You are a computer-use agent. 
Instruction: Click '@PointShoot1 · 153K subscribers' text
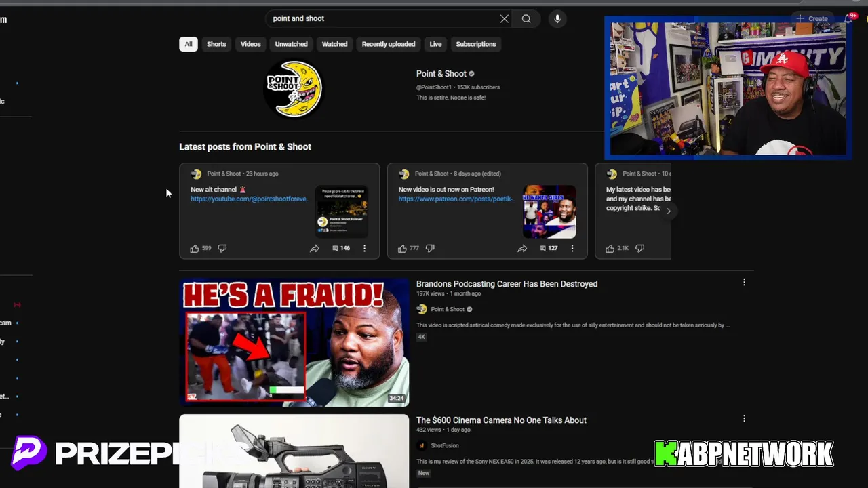[x=458, y=87]
